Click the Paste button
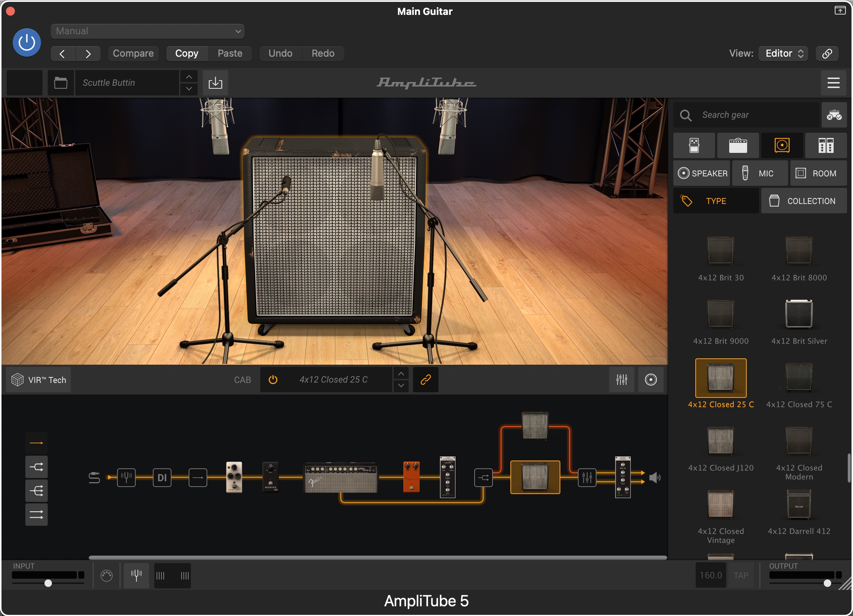The height and width of the screenshot is (616, 853). 230,53
